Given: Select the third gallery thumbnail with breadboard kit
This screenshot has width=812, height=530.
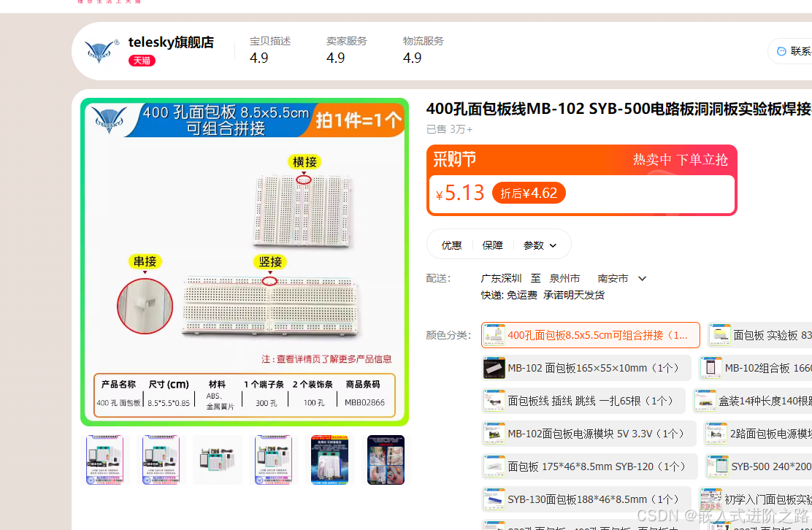Looking at the screenshot, I should 218,460.
